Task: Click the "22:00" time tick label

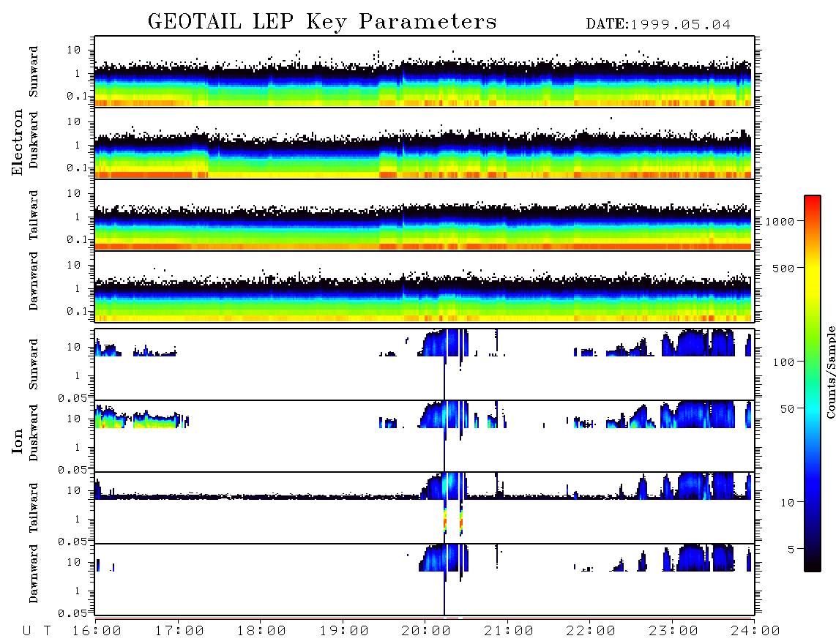Action: click(x=591, y=632)
